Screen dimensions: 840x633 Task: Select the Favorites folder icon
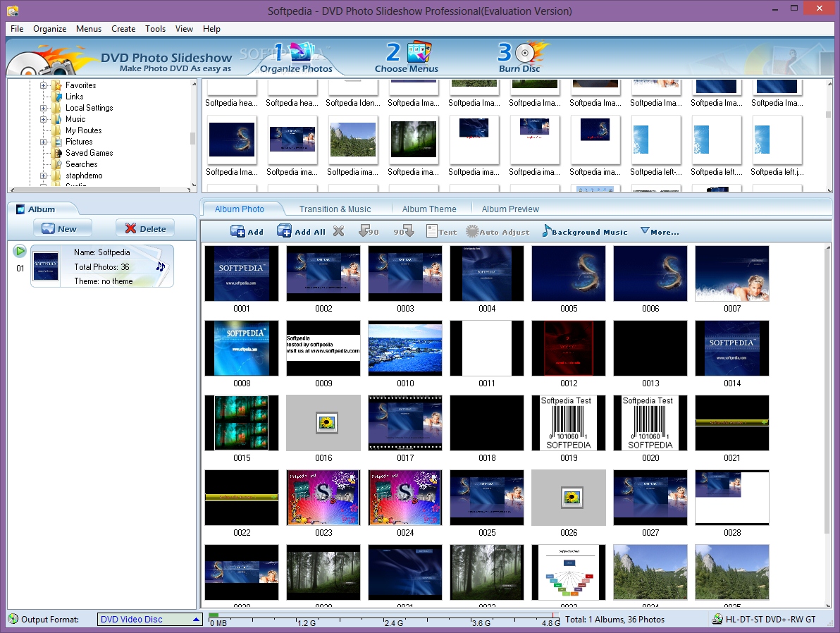[57, 85]
